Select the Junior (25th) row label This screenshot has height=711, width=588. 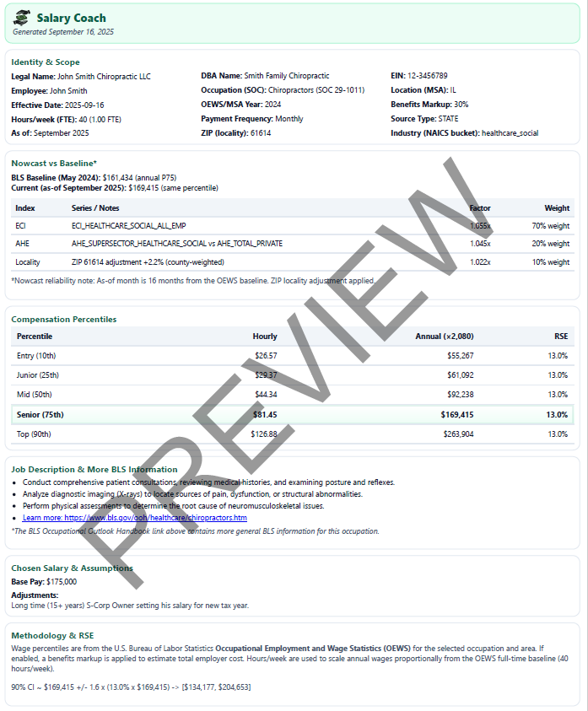click(x=38, y=375)
